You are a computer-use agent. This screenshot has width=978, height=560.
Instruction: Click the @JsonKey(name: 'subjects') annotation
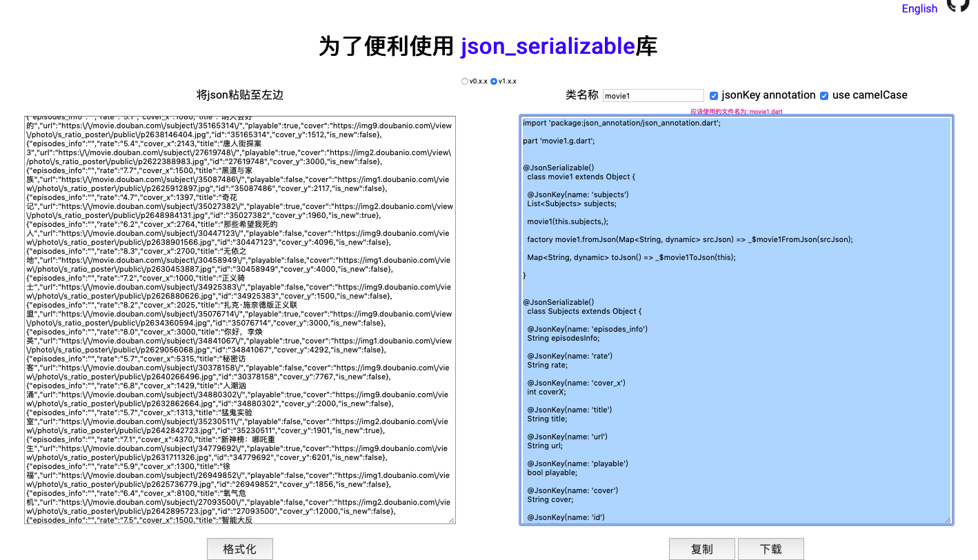[x=578, y=194]
